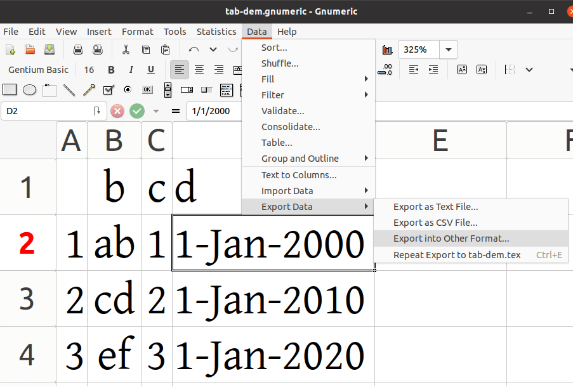Click the red cancel edit icon
Viewport: 573px width, 392px height.
click(x=117, y=111)
